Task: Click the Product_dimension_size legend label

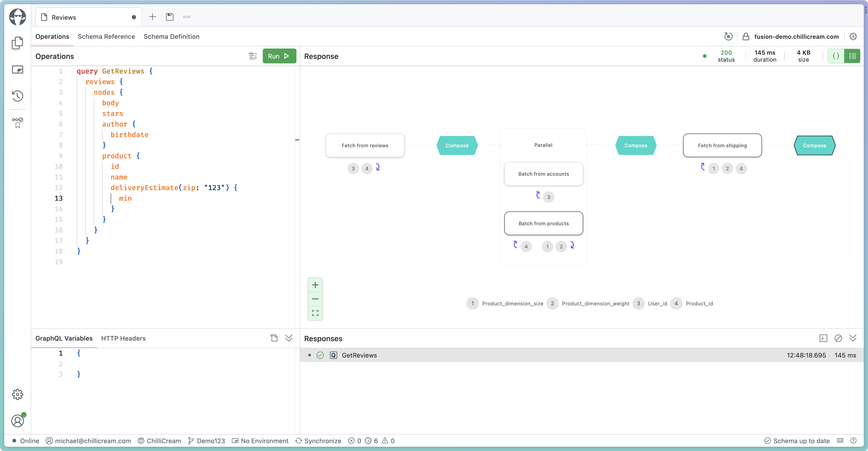Action: 512,303
